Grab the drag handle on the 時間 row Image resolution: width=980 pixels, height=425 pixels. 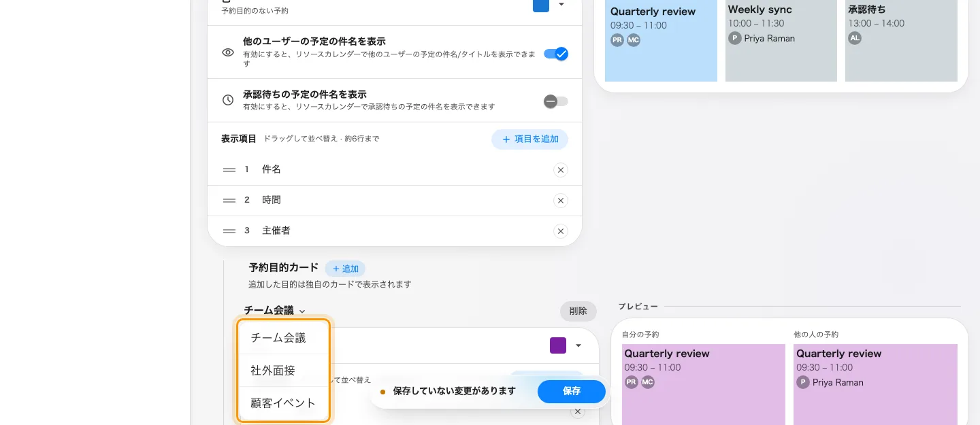click(x=229, y=200)
